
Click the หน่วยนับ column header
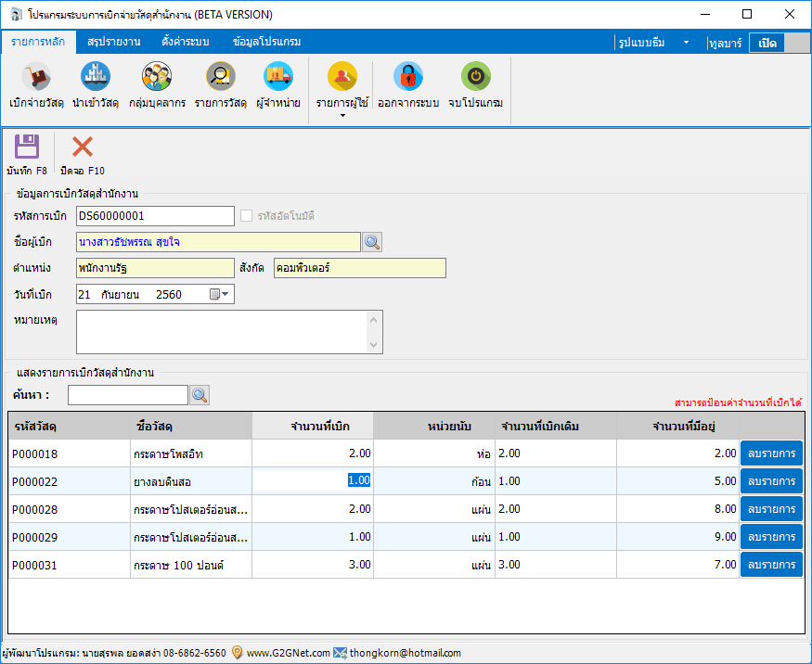click(x=434, y=427)
